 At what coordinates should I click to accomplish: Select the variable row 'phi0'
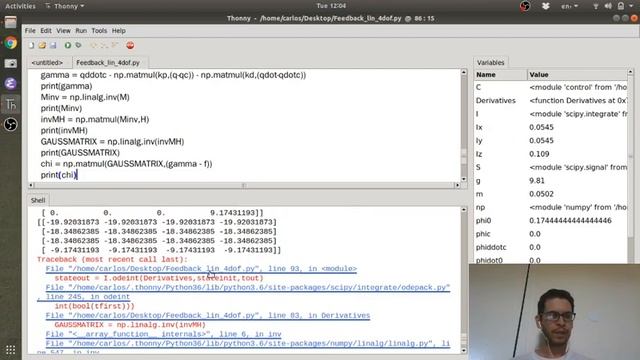551,220
